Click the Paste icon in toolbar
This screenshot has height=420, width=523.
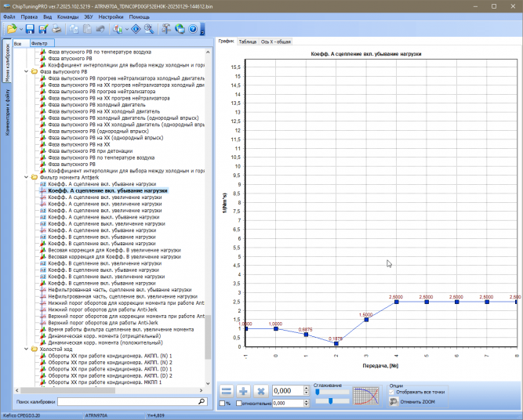coord(87,29)
